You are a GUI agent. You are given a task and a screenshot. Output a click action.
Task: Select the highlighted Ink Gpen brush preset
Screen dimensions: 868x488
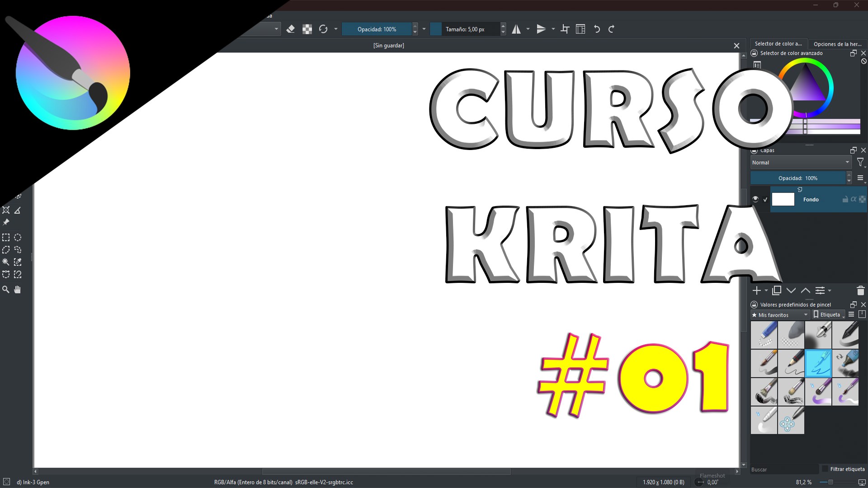[x=818, y=363]
